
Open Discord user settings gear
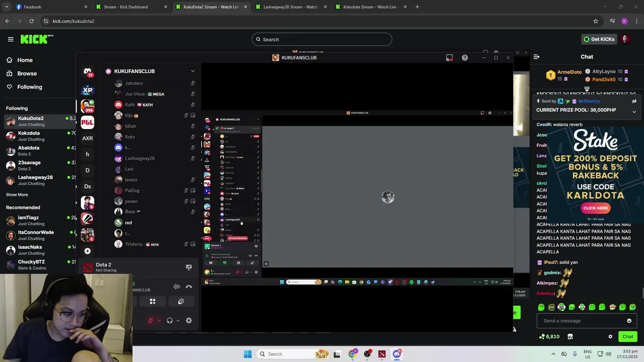[189, 321]
